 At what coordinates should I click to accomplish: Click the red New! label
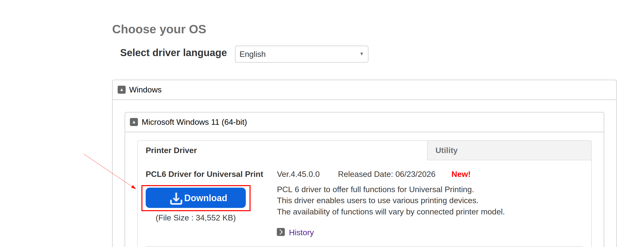[x=461, y=174]
